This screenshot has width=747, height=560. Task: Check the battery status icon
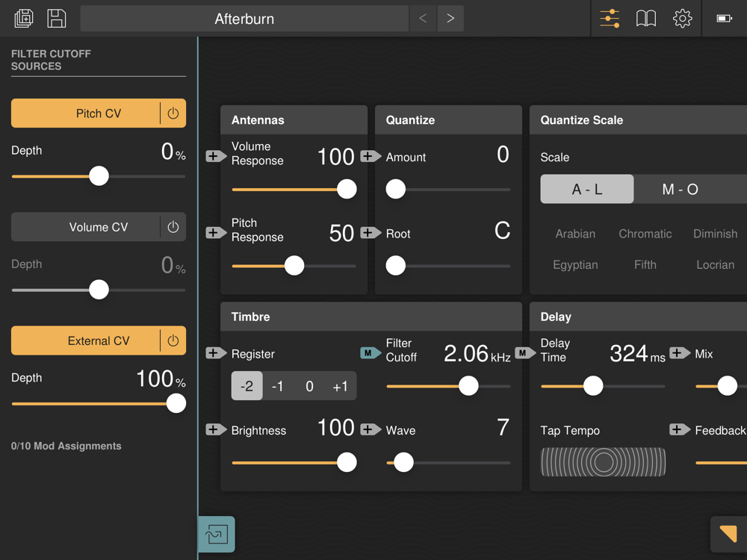coord(724,19)
